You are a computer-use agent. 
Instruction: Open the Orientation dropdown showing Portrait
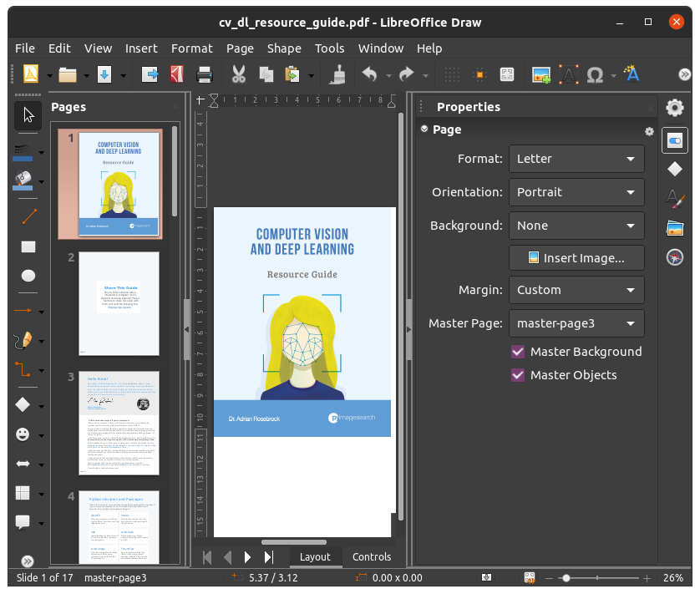pos(576,192)
